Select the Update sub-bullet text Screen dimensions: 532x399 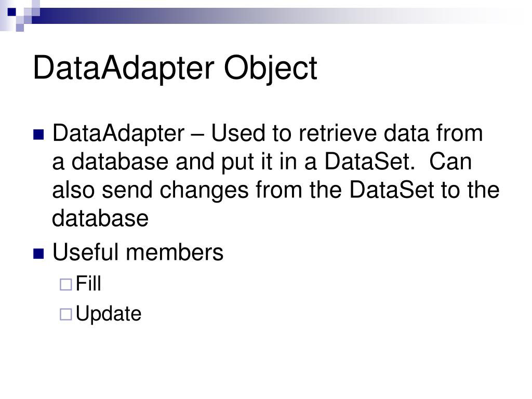coord(108,314)
